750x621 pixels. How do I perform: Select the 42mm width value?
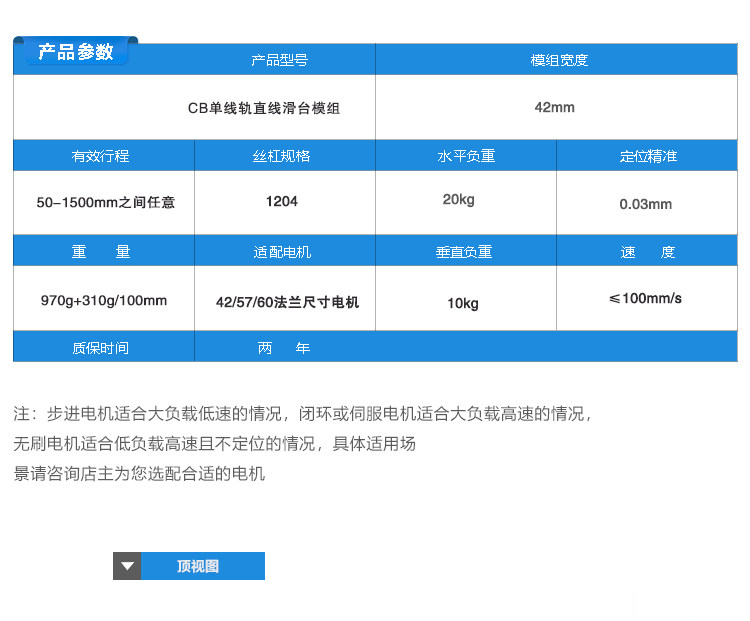[557, 107]
